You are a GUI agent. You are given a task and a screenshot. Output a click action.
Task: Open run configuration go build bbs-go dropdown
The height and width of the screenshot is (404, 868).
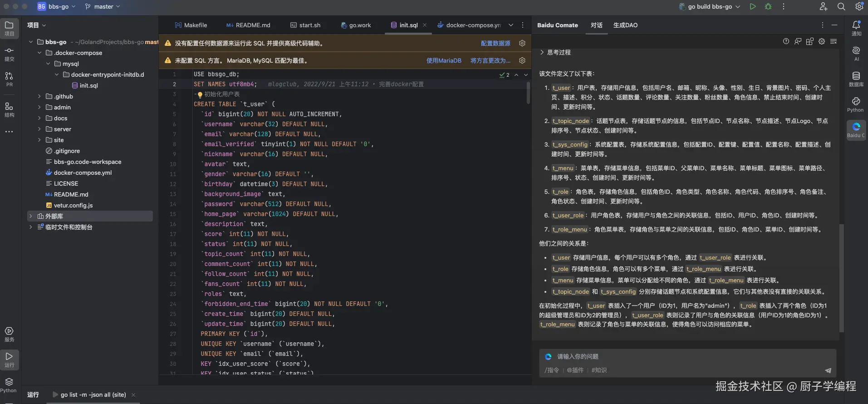(x=710, y=6)
